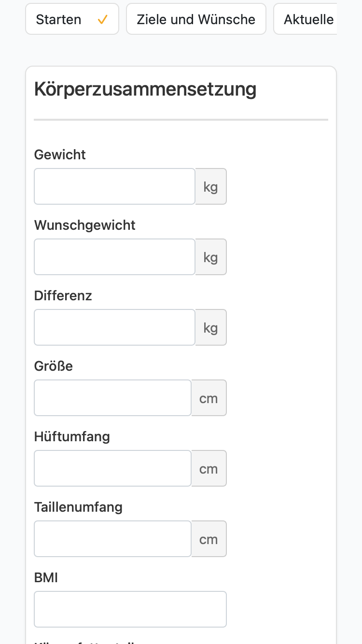
Task: Switch to the Ziele und Wünsche tab
Action: [x=196, y=19]
